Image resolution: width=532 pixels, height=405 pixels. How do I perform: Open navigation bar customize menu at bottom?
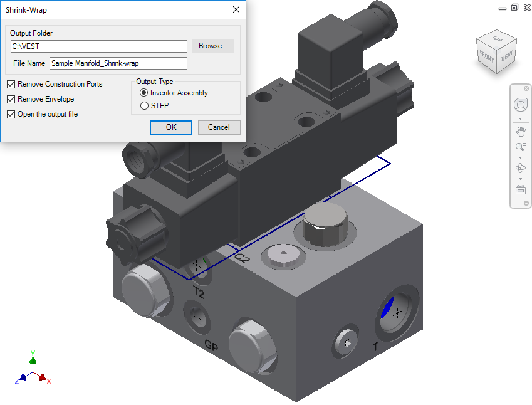tap(526, 203)
